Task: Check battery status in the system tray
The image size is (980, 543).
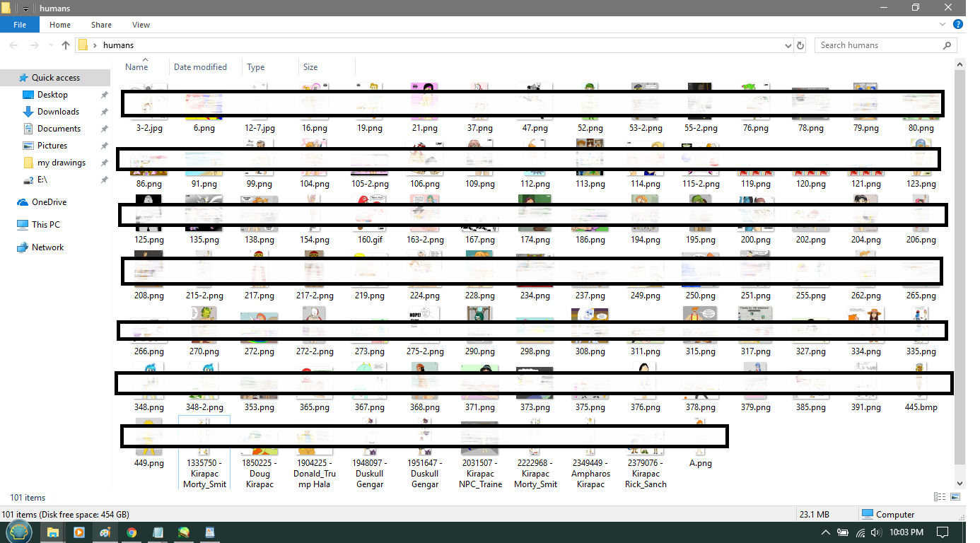Action: click(x=843, y=532)
